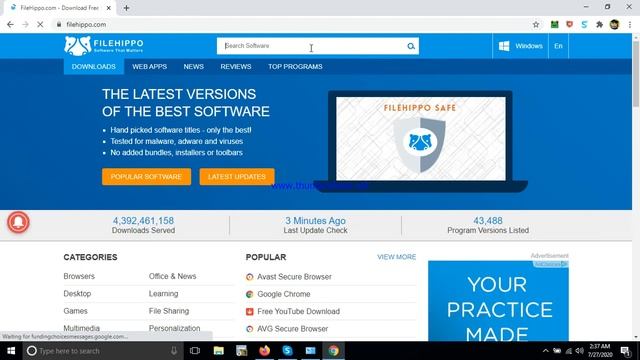Open the Games category

point(76,311)
